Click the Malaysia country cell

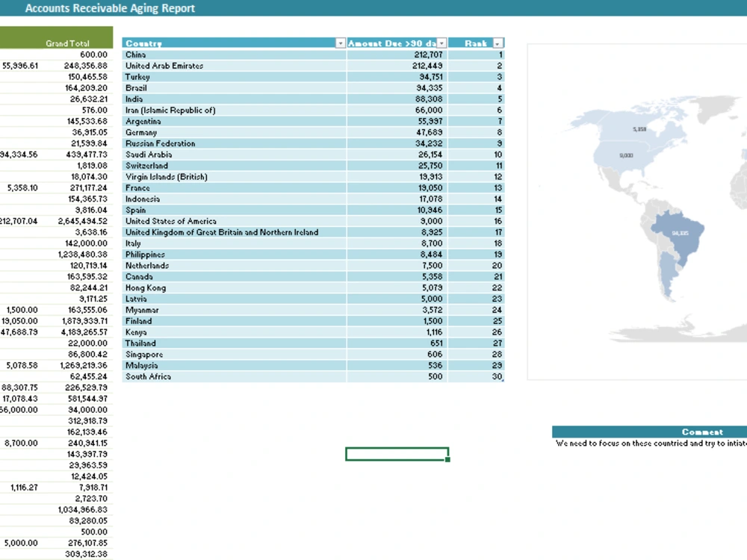tap(234, 366)
